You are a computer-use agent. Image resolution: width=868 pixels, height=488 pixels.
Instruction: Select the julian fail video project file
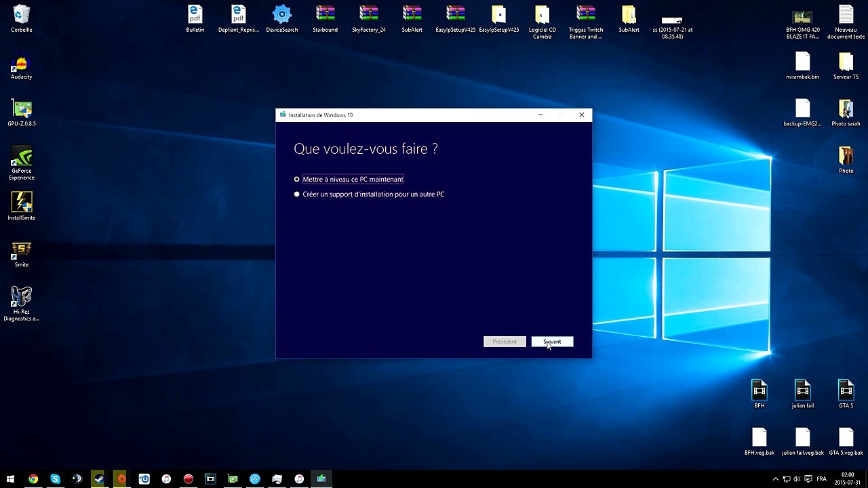[803, 394]
